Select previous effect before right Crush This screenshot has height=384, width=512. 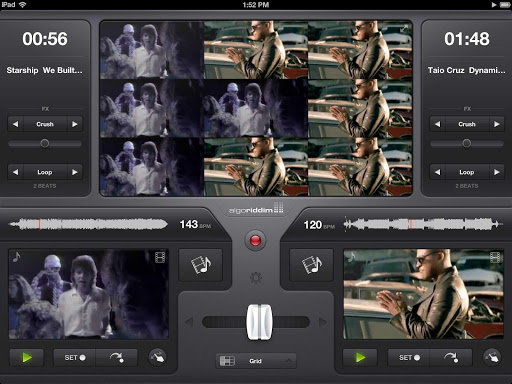tap(437, 124)
